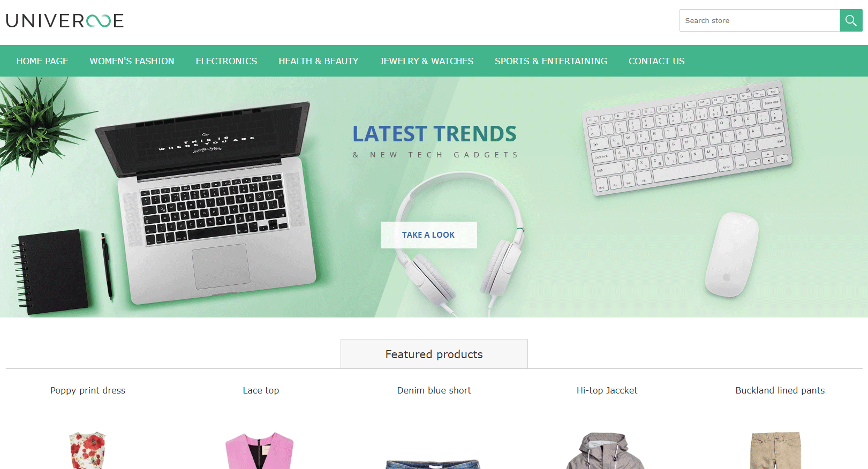Screen dimensions: 868x469
Task: Select the Featured products tab
Action: pyautogui.click(x=434, y=354)
